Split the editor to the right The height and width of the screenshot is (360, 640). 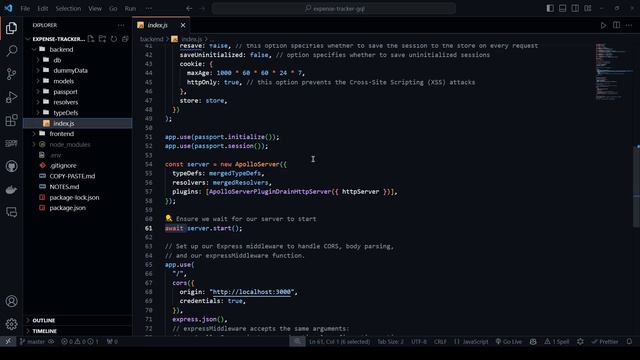[616, 25]
